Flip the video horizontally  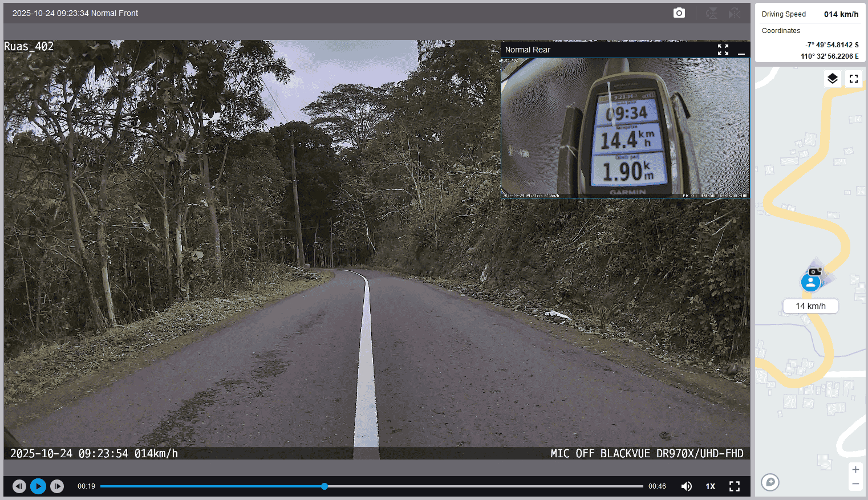[735, 13]
